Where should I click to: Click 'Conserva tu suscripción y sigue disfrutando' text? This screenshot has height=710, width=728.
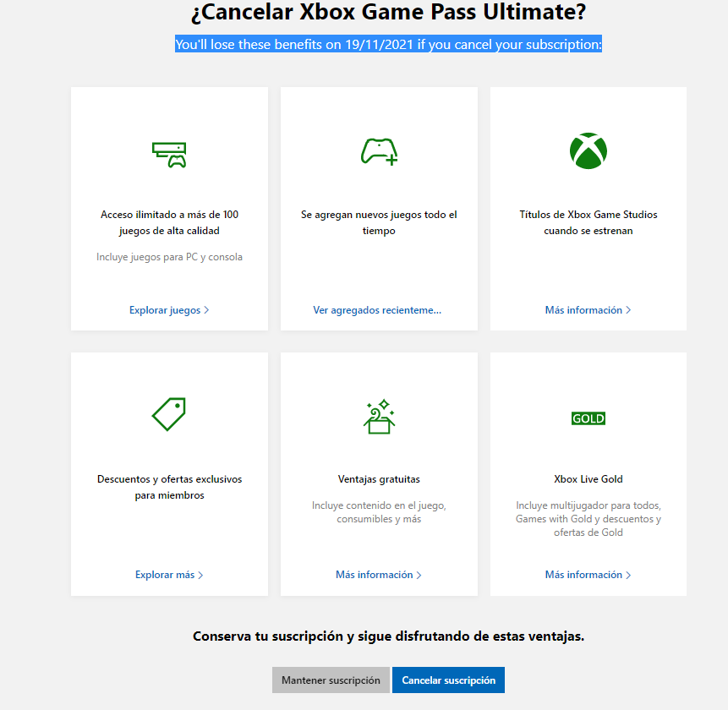coord(389,636)
